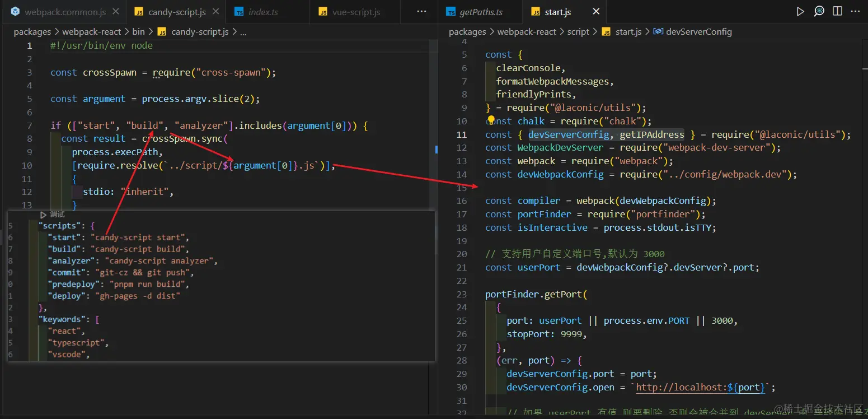This screenshot has height=419, width=868.
Task: Open 'candy-script.js' file breadcrumb segment
Action: click(x=193, y=32)
